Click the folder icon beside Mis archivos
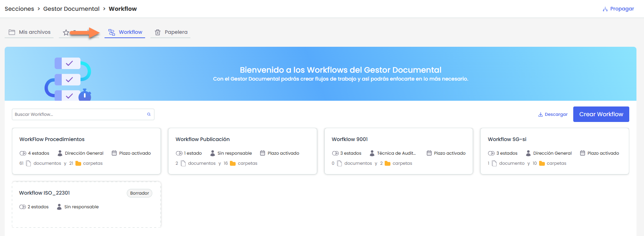The image size is (644, 236). coord(12,32)
